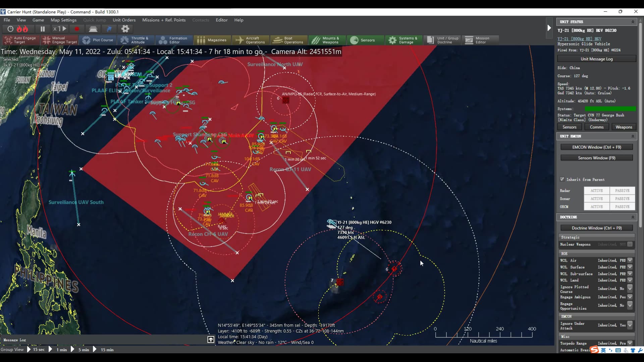Follow the YJ-21 [800kg HE] HGV link
Screen dimensions: 644x362
(579, 39)
